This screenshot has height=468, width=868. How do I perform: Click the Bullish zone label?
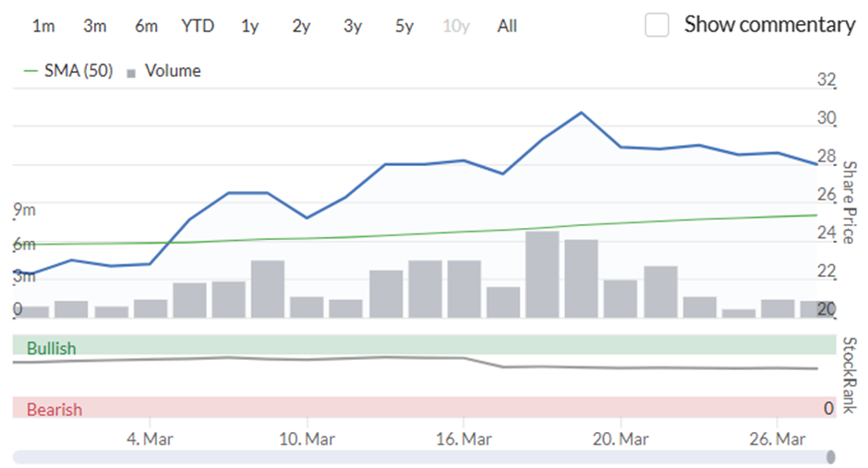click(x=52, y=349)
